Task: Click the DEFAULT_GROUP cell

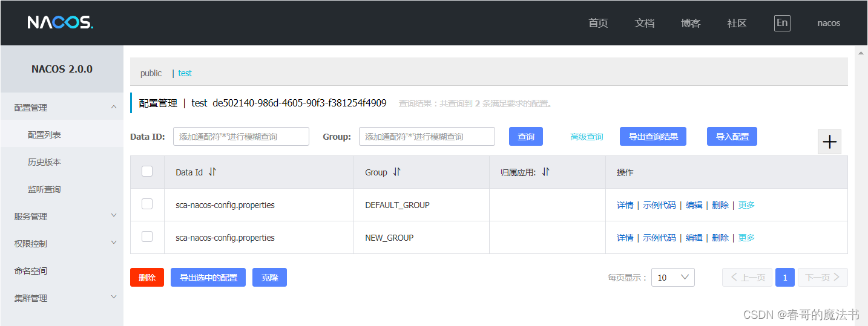Action: click(x=397, y=205)
